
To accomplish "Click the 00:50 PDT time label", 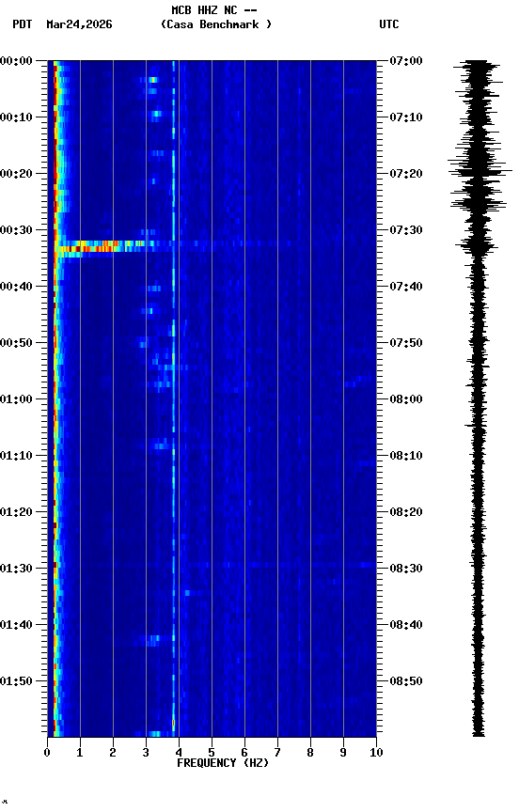I will click(16, 343).
